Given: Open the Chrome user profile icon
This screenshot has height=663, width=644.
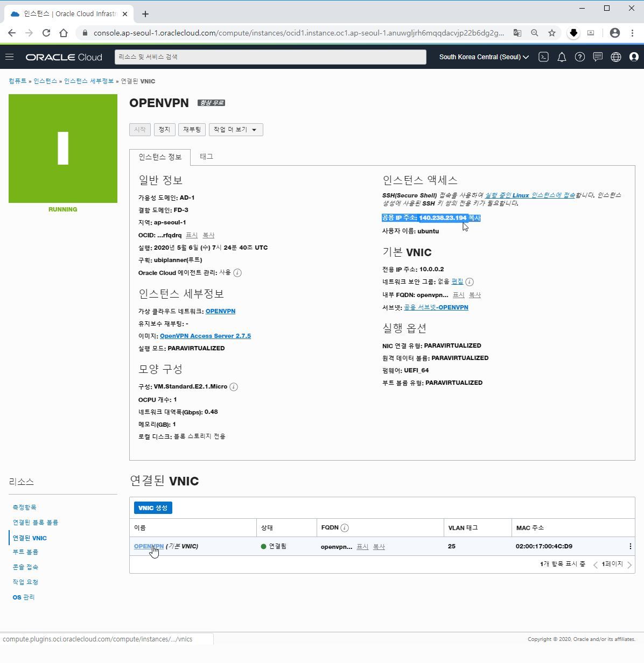Looking at the screenshot, I should [x=614, y=33].
